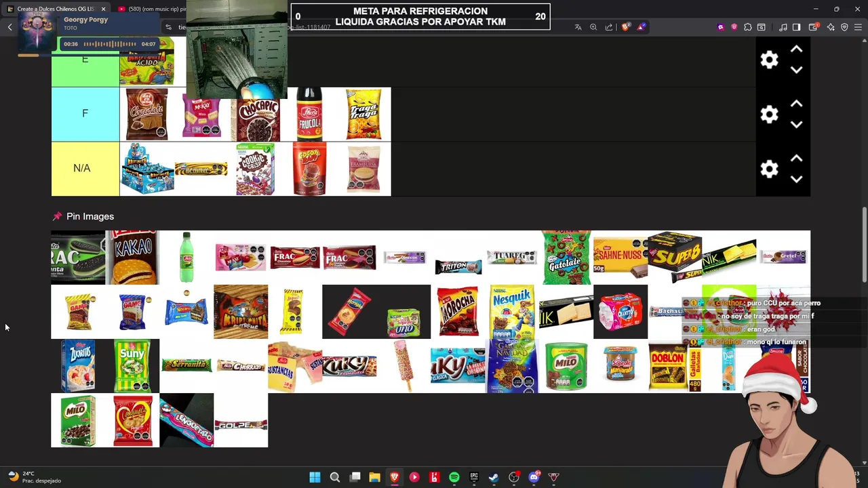Select the Cookie Crisp image in N/A tier
The width and height of the screenshot is (868, 488).
pos(255,169)
